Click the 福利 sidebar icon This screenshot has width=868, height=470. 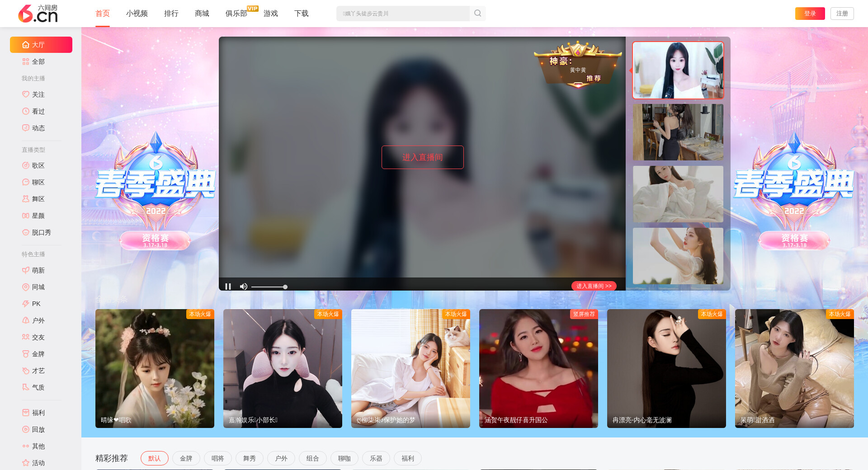(26, 413)
